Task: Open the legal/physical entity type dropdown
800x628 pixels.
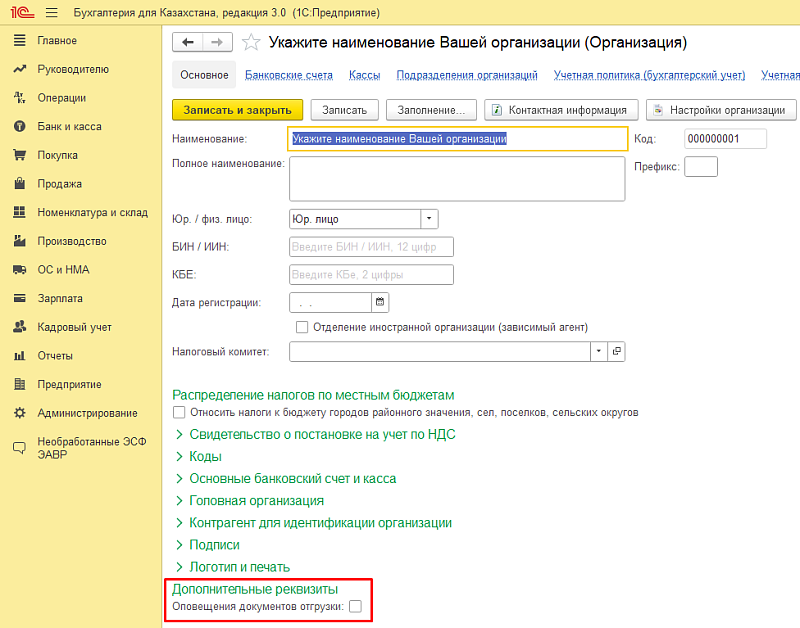Action: (429, 219)
